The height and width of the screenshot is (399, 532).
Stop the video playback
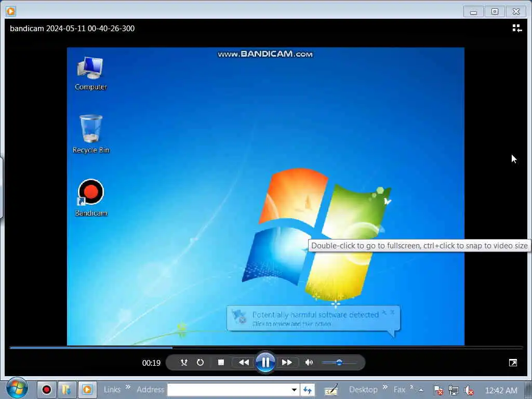coord(221,362)
